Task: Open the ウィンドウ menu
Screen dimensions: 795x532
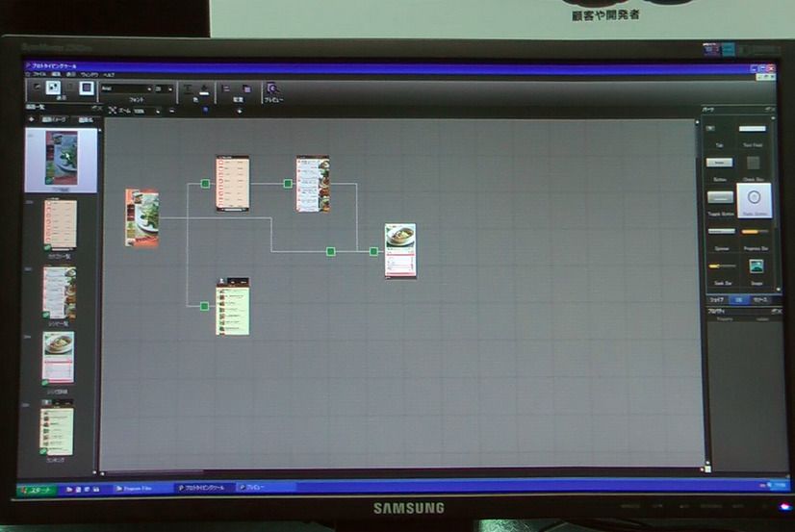Action: tap(90, 74)
